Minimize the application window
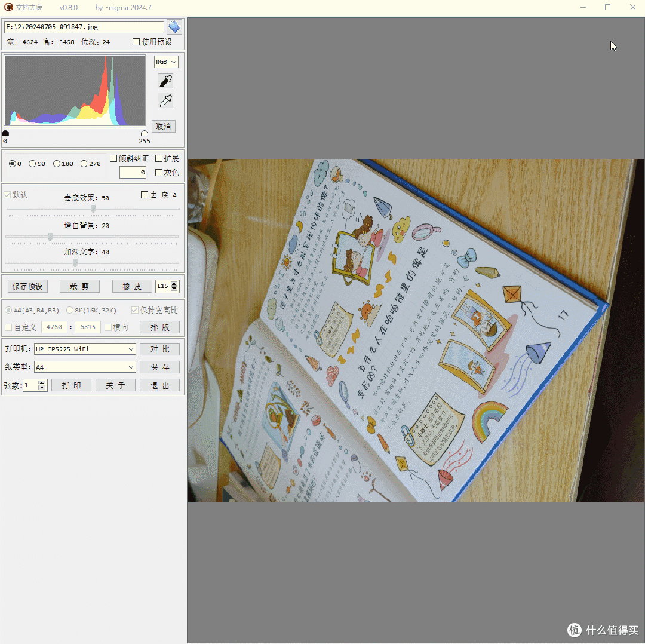645x644 pixels. click(x=583, y=7)
